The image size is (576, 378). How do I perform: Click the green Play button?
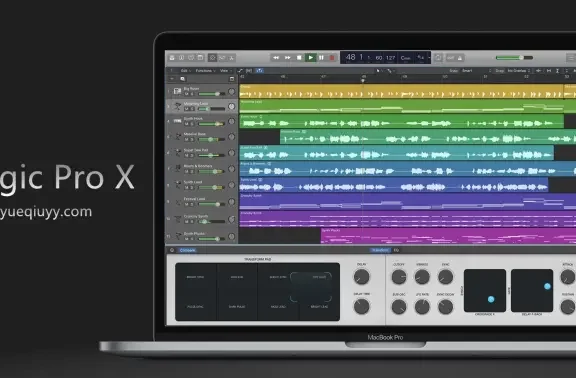pyautogui.click(x=311, y=58)
